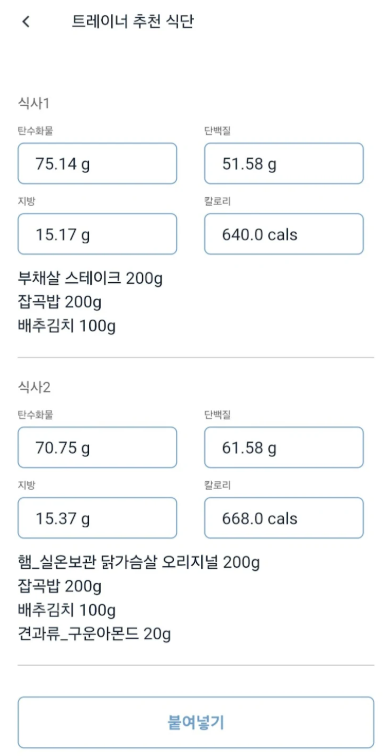Image resolution: width=392 pixels, height=756 pixels.
Task: Tap the 식사2 section heading
Action: click(34, 387)
